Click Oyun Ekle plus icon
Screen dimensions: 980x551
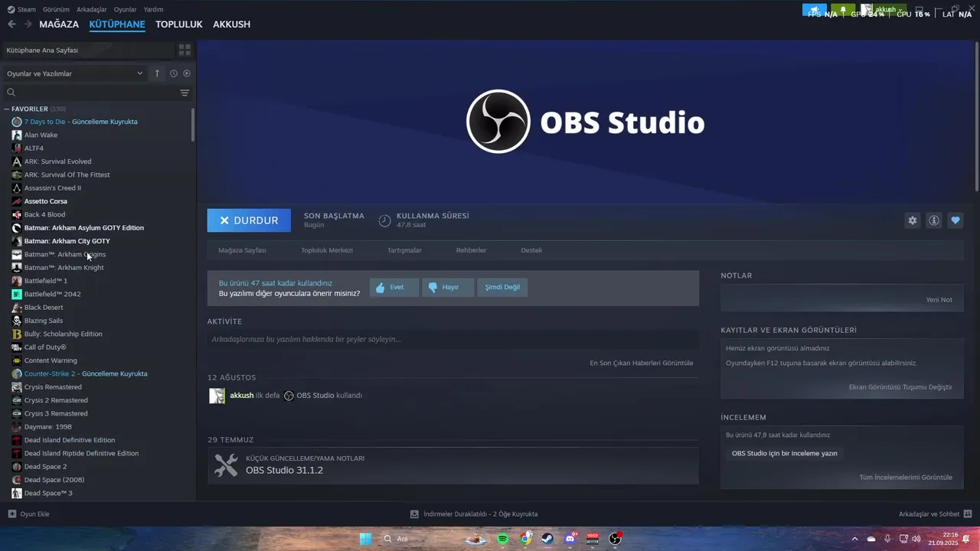(x=11, y=514)
